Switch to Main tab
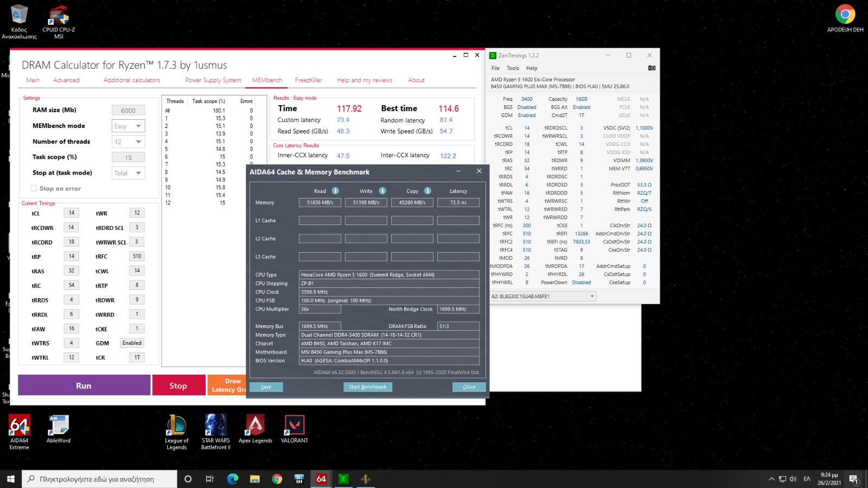868x488 pixels. 33,80
